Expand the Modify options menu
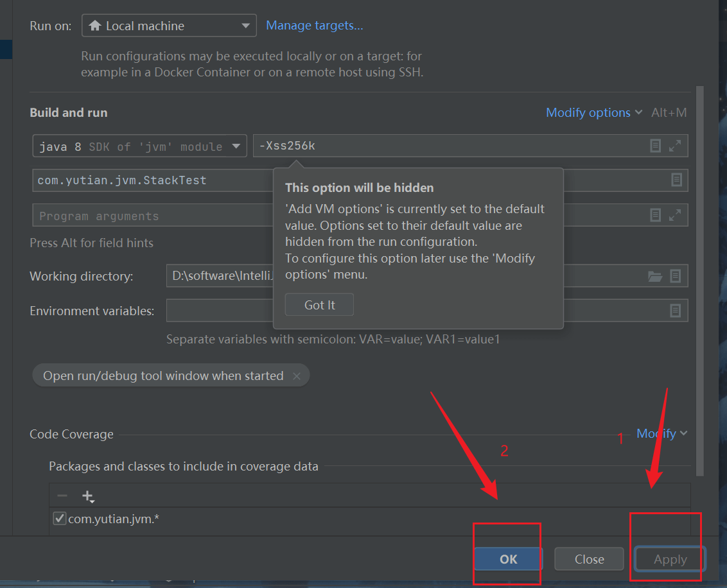Viewport: 727px width, 588px height. pyautogui.click(x=593, y=112)
